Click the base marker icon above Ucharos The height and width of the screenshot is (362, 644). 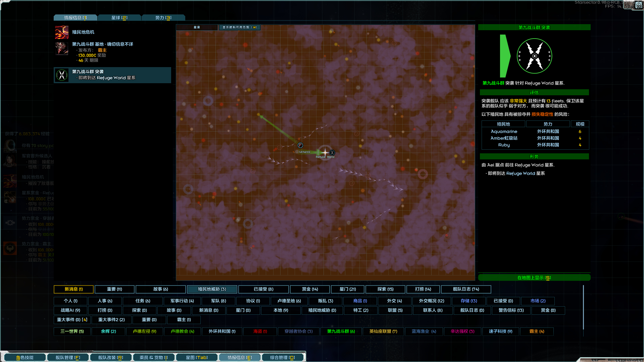(300, 145)
